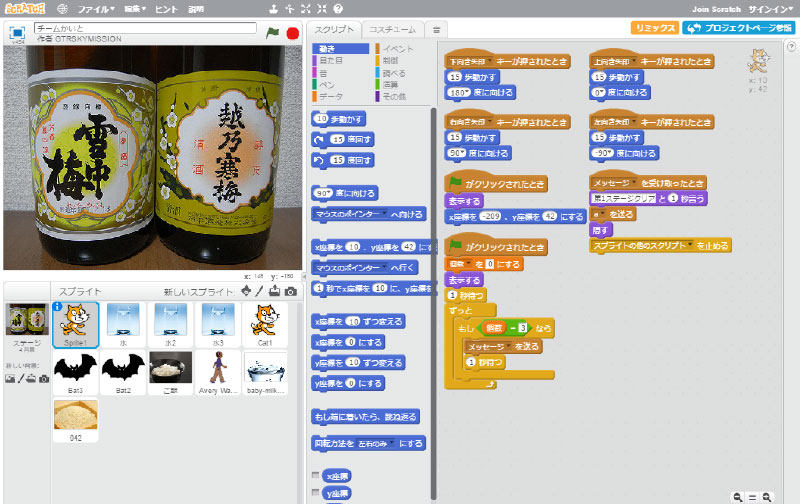
Task: Click the green flag to start project
Action: pyautogui.click(x=272, y=33)
